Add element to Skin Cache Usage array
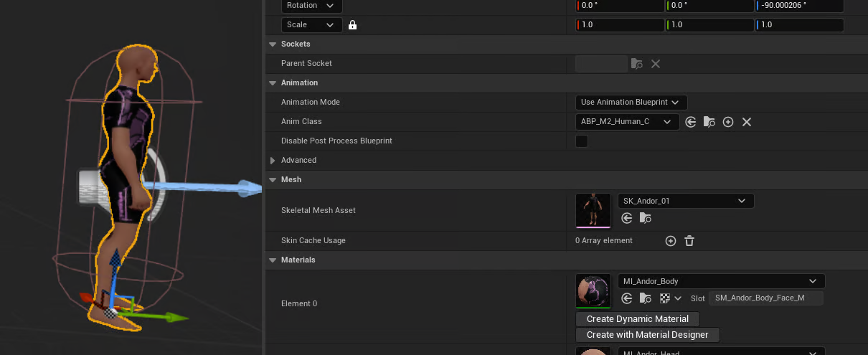 671,241
